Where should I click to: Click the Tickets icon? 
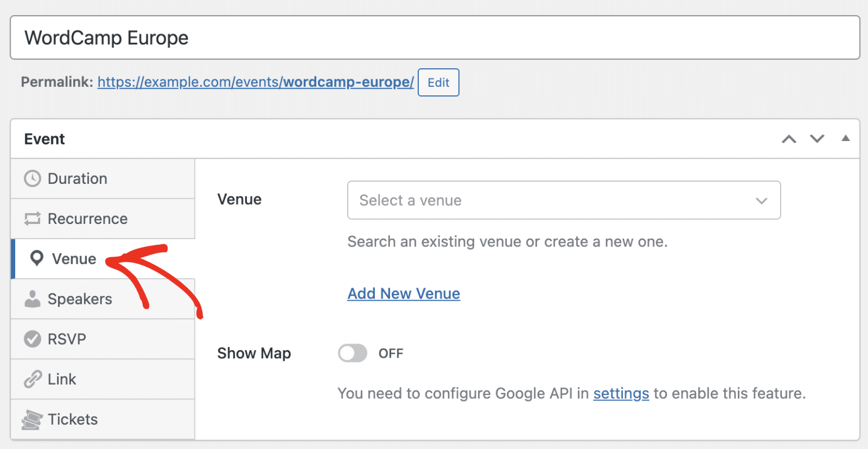pos(32,420)
